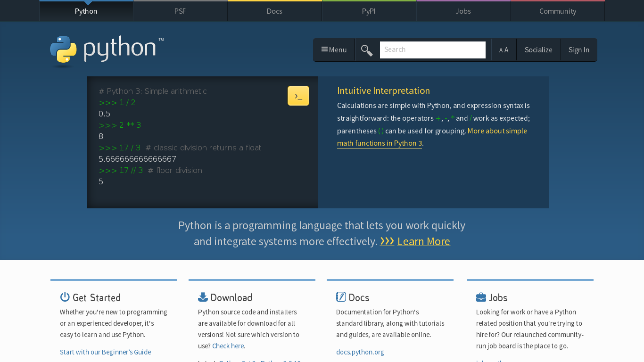Click the code line '>>> 17 // 3'
644x362 pixels.
click(121, 170)
